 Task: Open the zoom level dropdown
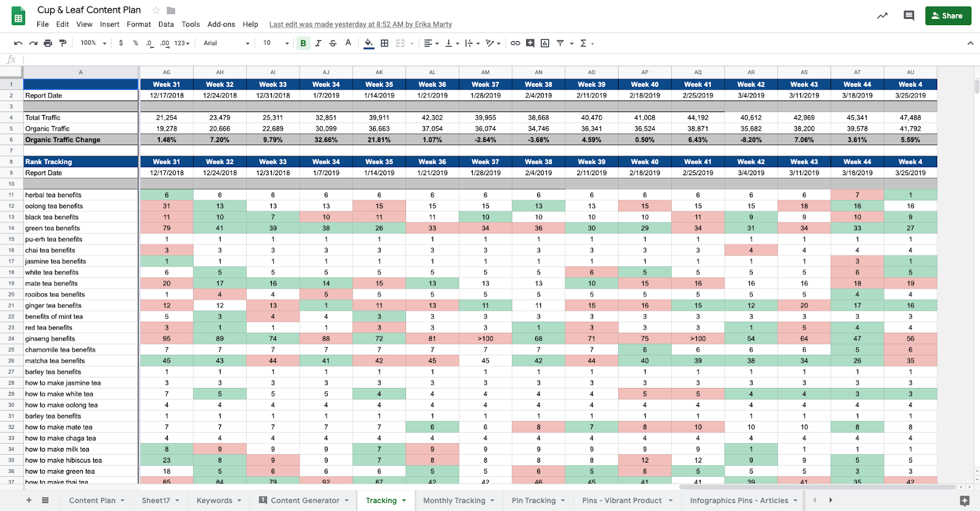point(93,44)
